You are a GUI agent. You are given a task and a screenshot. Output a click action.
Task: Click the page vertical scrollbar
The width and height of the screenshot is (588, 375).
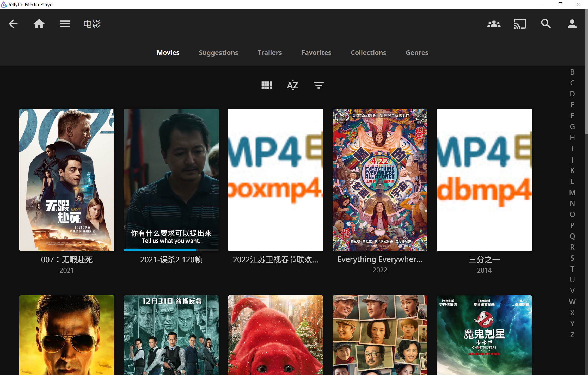point(586,72)
